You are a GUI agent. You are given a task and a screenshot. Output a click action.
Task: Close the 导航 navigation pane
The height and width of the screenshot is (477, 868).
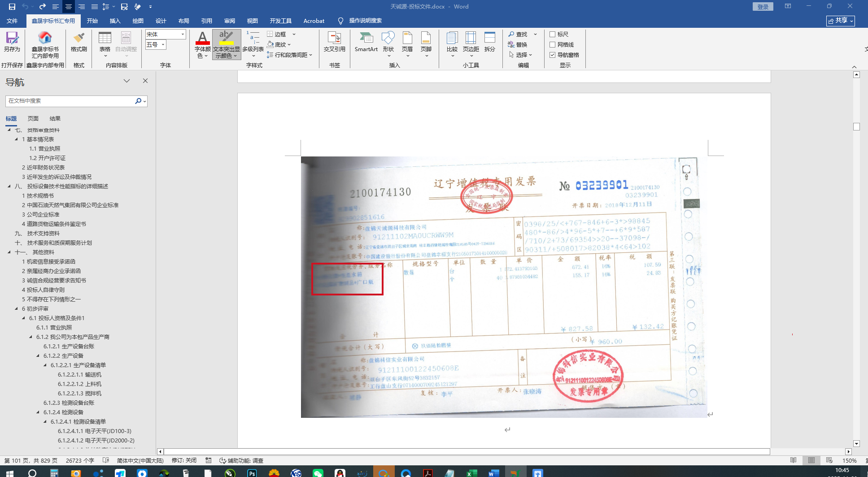[145, 81]
